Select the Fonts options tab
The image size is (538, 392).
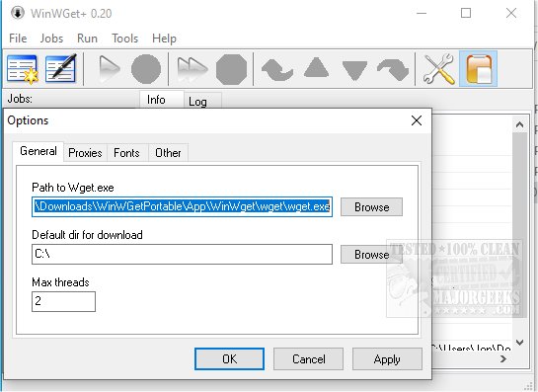coord(126,153)
